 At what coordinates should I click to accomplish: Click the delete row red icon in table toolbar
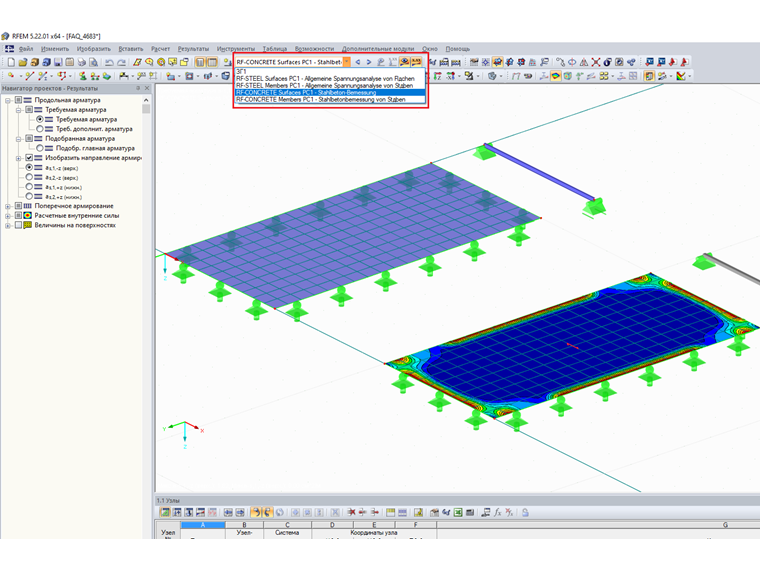pyautogui.click(x=351, y=513)
